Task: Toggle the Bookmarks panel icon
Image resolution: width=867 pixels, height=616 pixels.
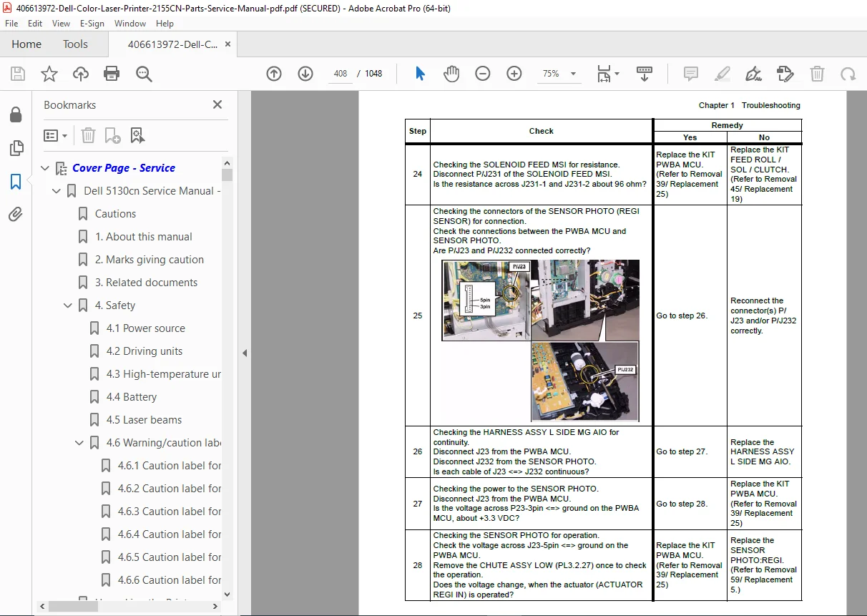Action: point(16,181)
